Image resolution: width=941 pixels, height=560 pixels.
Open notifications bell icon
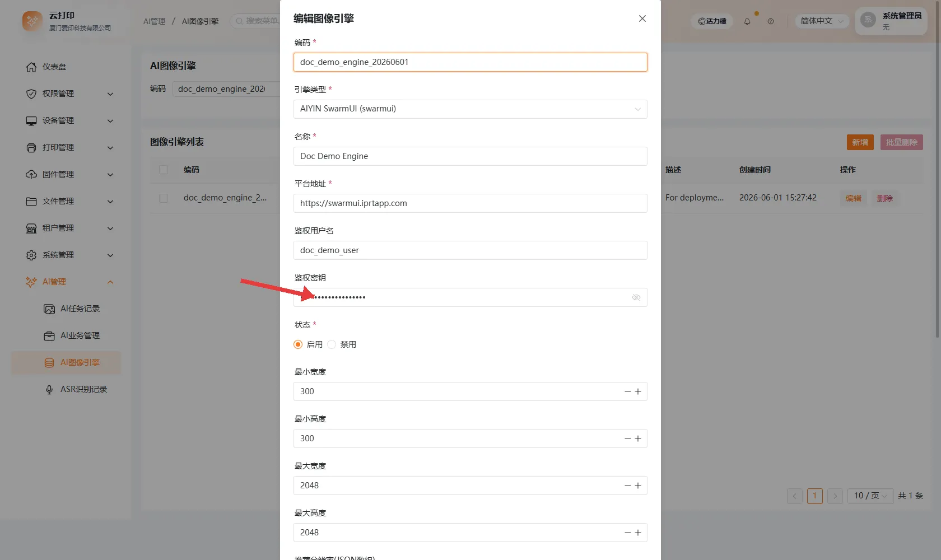[747, 21]
